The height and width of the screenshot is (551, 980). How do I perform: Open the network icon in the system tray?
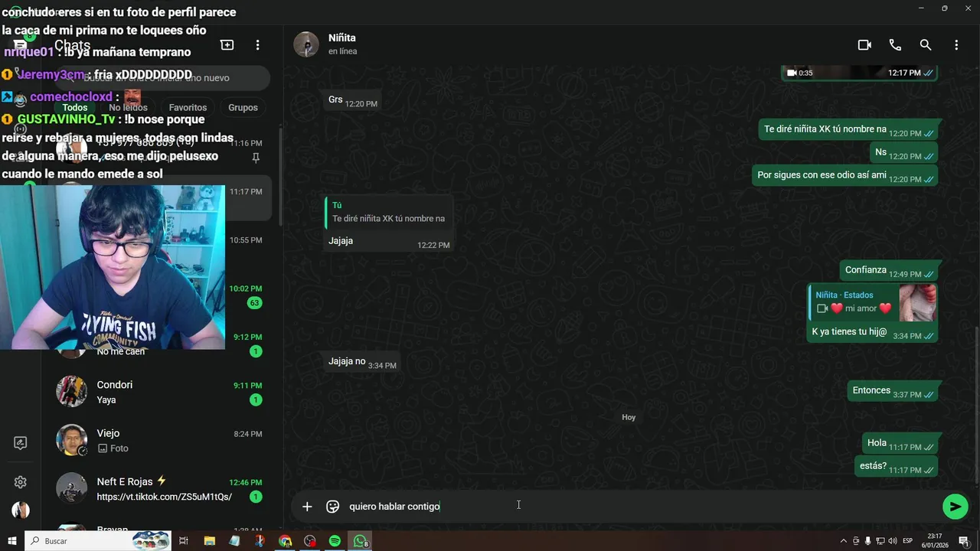pos(880,541)
